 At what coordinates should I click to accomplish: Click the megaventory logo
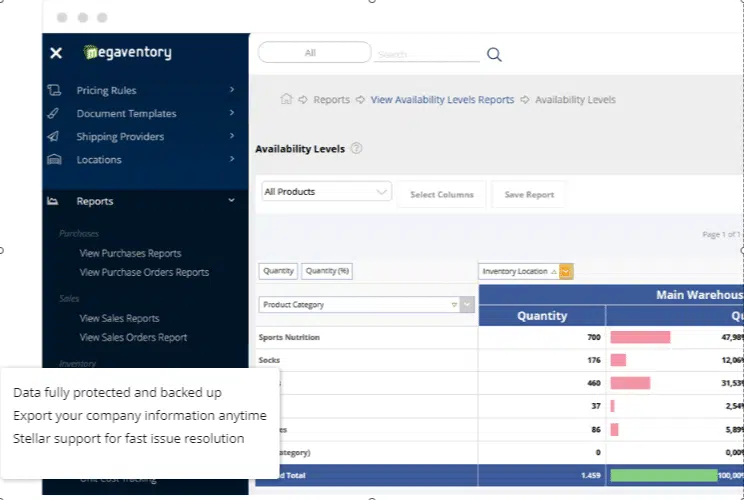[x=127, y=52]
